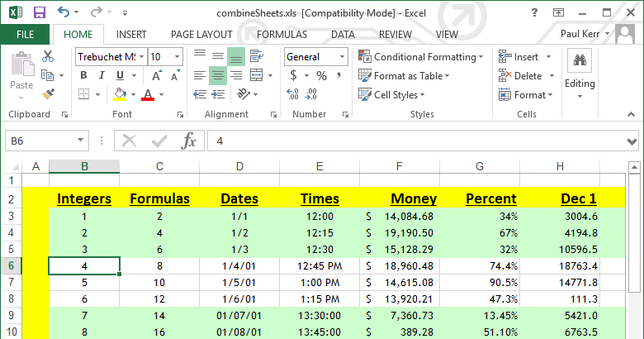Click the Insert cells button
Screen dimensions: 644x339
519,57
